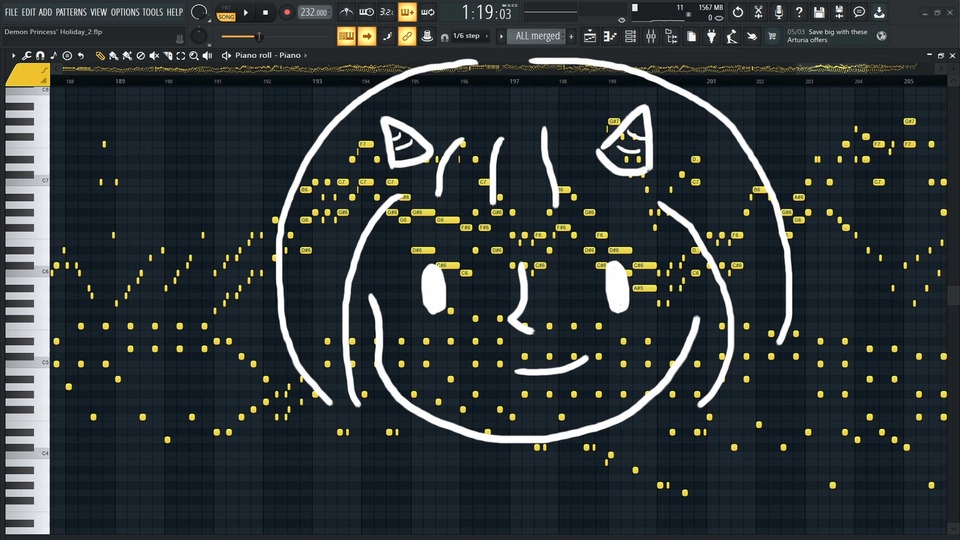Expand pattern options arrow beside ALL merged

[x=501, y=37]
